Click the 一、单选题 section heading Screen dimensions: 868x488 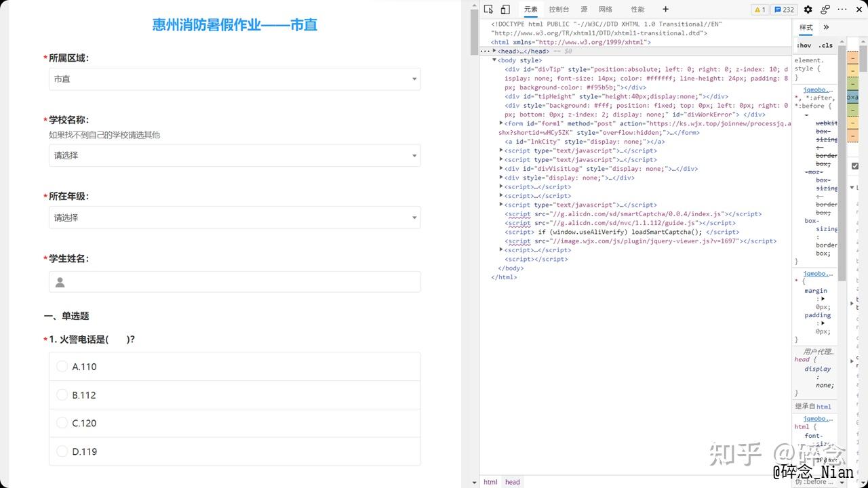[66, 316]
